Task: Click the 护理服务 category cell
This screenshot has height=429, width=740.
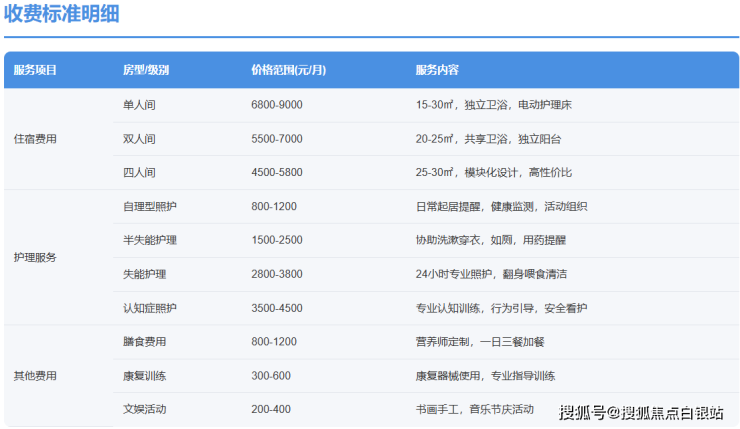Action: [35, 257]
